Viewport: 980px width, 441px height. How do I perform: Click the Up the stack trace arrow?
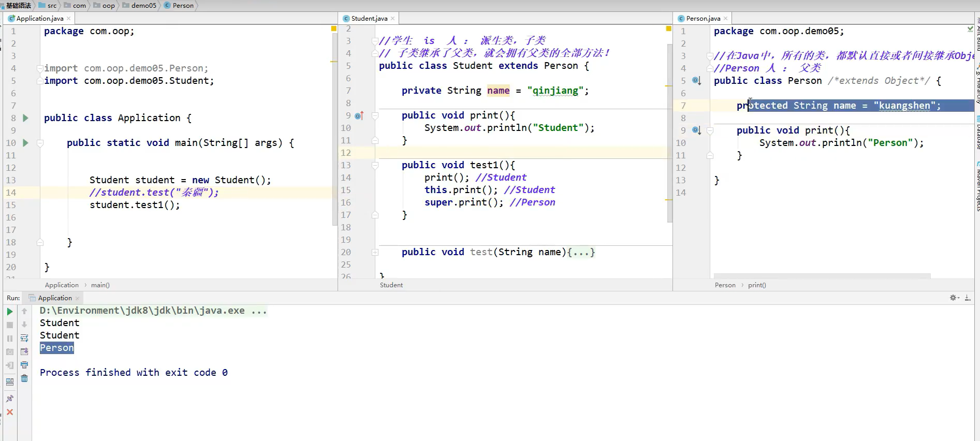[24, 312]
